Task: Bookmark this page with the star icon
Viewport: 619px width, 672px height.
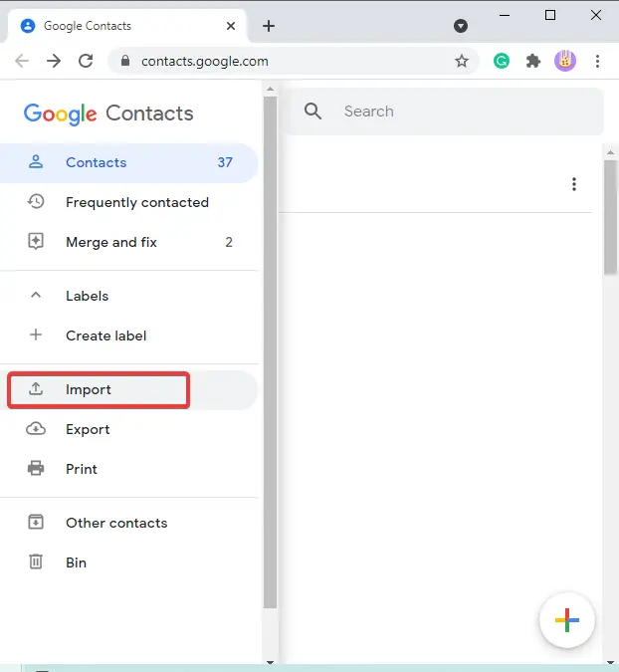Action: click(462, 62)
